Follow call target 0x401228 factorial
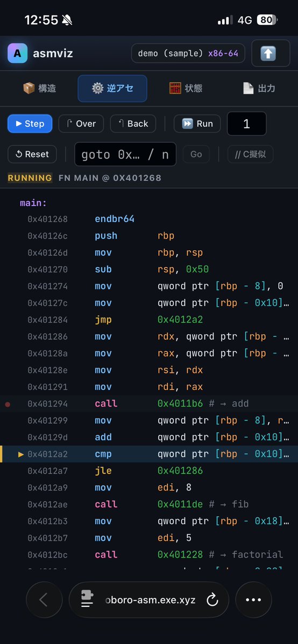Viewport: 298px width, 644px height. pyautogui.click(x=180, y=555)
